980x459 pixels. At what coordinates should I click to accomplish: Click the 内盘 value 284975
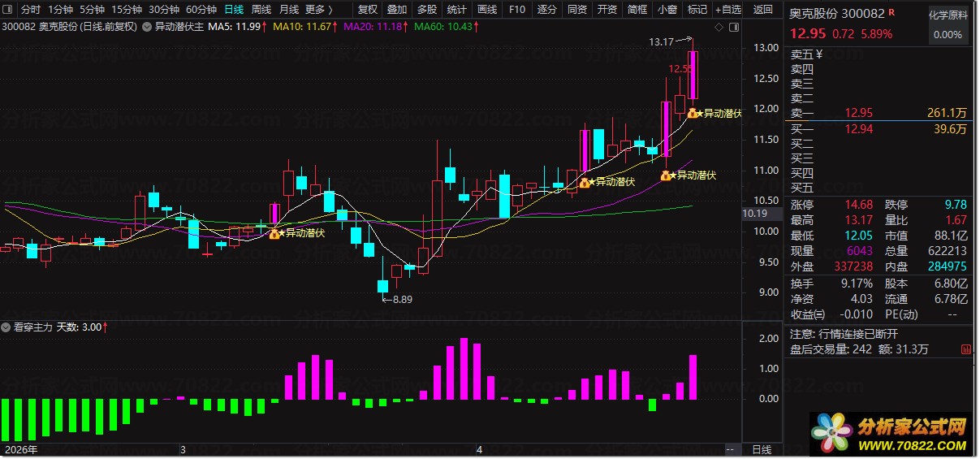(948, 266)
